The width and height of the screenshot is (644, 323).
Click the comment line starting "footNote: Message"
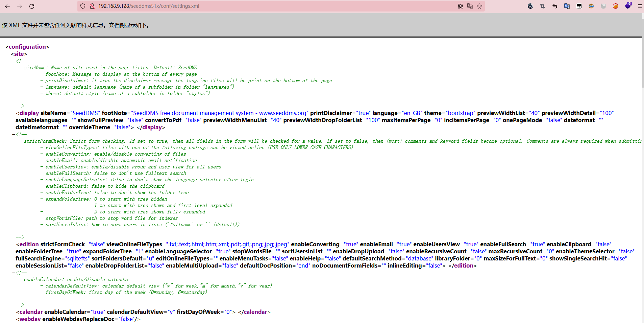pyautogui.click(x=121, y=74)
